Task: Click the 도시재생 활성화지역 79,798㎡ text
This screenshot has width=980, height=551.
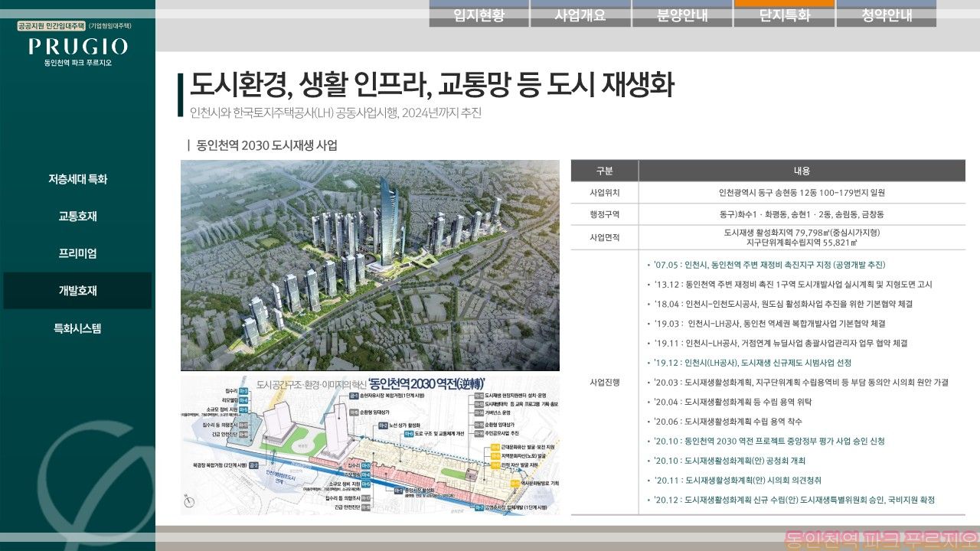Action: coord(802,232)
